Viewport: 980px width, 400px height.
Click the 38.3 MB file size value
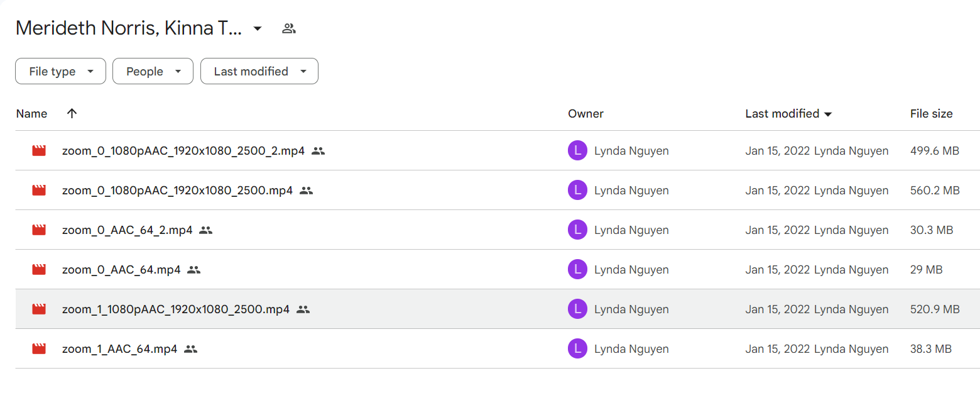930,349
